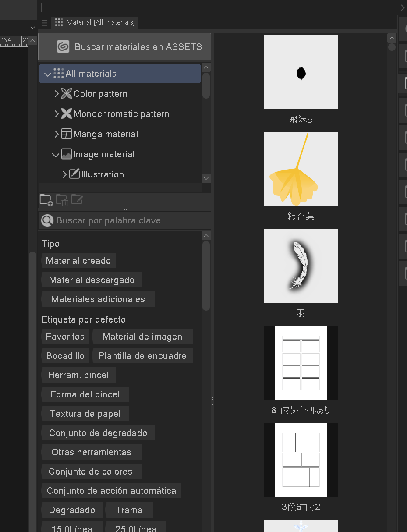
Task: Open the edit material properties icon
Action: tap(77, 200)
